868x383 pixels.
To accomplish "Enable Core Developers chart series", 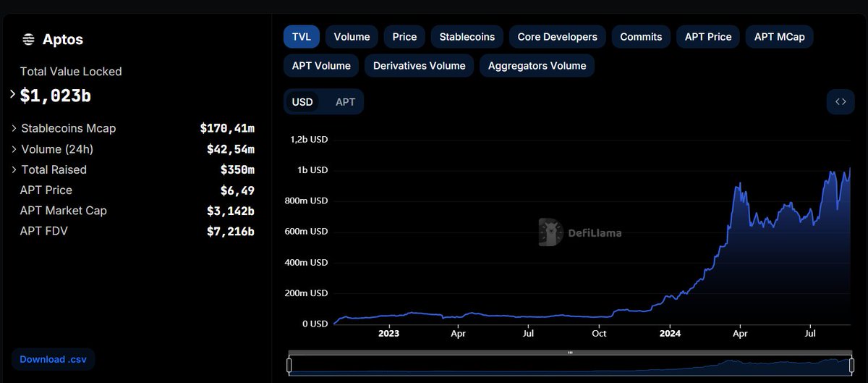I will [558, 36].
